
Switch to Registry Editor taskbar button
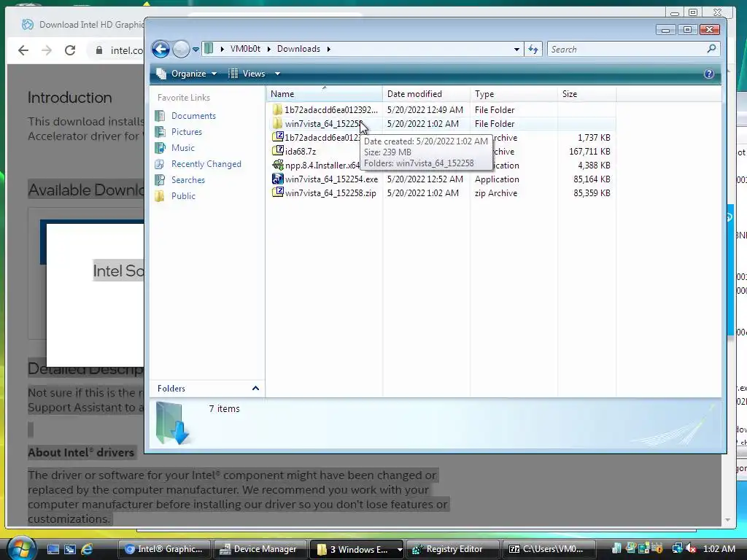click(x=452, y=549)
